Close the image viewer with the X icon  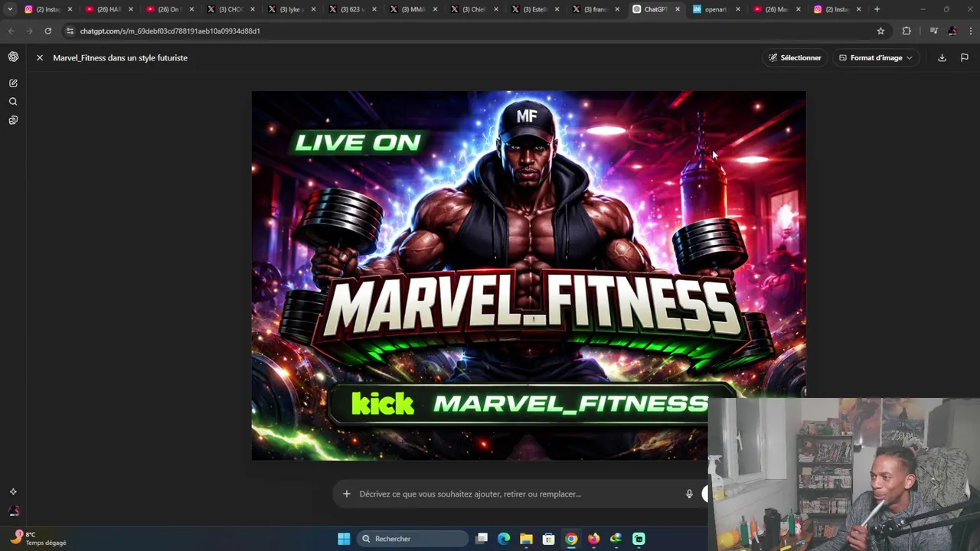[40, 57]
